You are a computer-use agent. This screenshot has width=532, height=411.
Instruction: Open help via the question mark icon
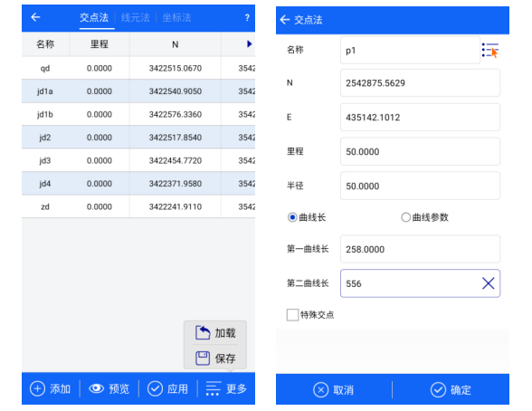[247, 17]
